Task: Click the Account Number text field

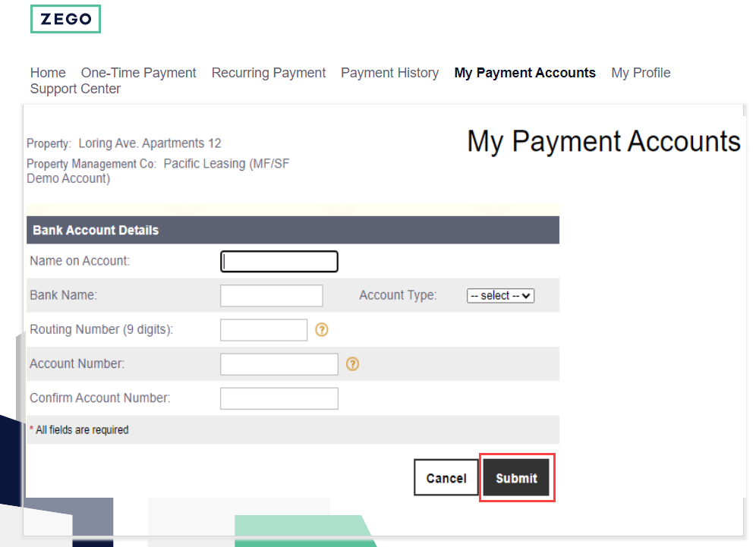Action: [279, 364]
